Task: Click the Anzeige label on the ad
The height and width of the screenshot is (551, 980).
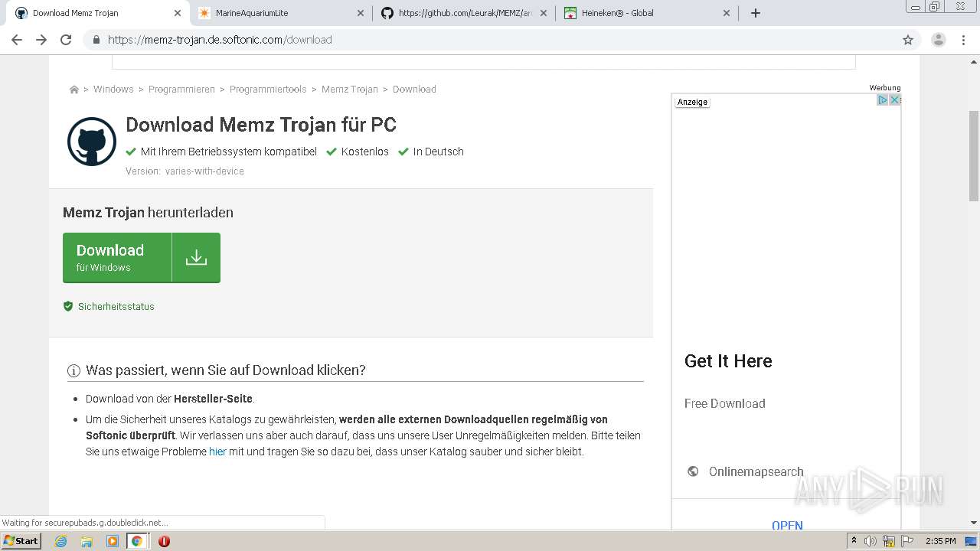Action: coord(693,102)
